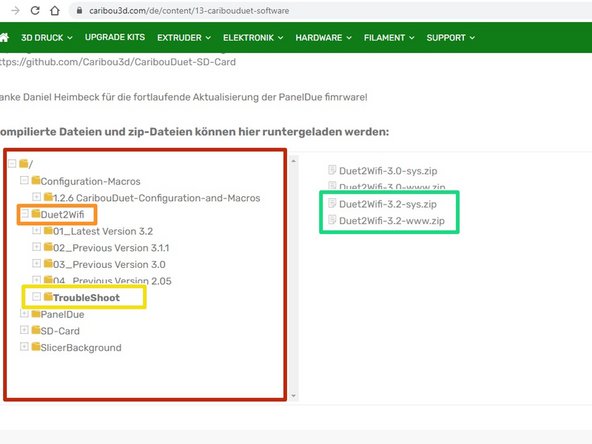Image resolution: width=592 pixels, height=444 pixels.
Task: Collapse the Duet2Wifi folder toggle
Action: (x=24, y=214)
